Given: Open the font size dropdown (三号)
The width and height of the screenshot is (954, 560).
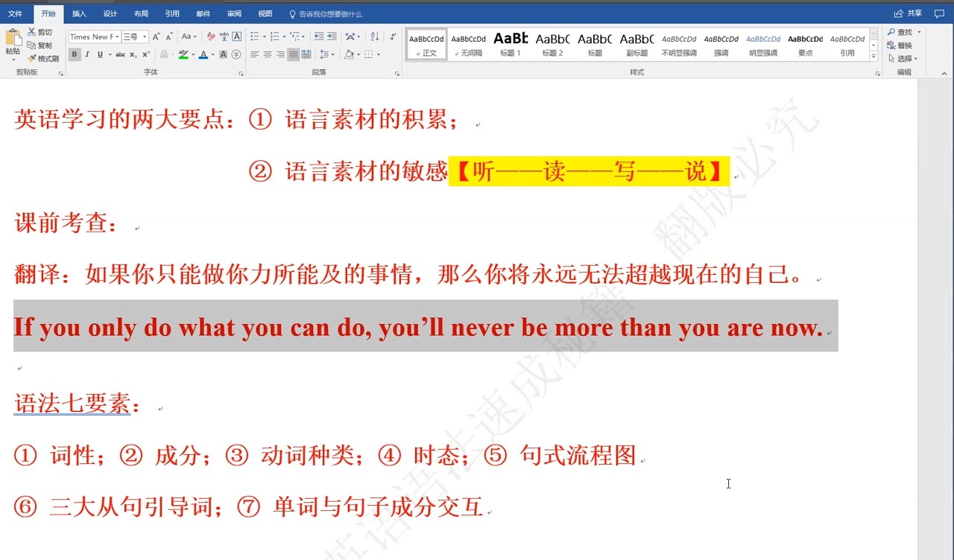Looking at the screenshot, I should click(x=145, y=36).
